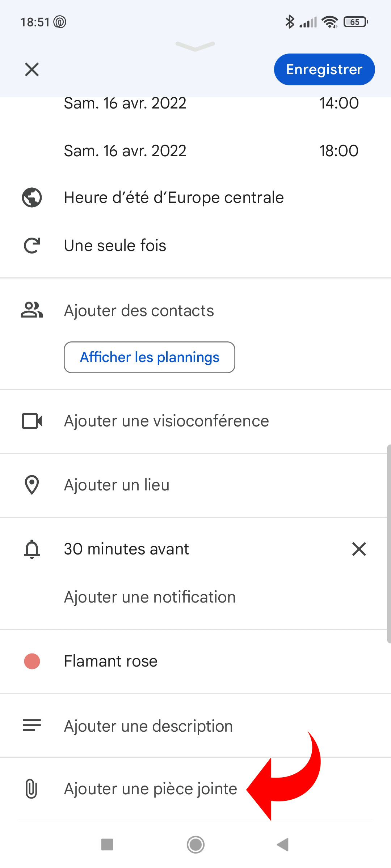Pick the Flamant rose color swatch
The width and height of the screenshot is (391, 868).
(32, 661)
